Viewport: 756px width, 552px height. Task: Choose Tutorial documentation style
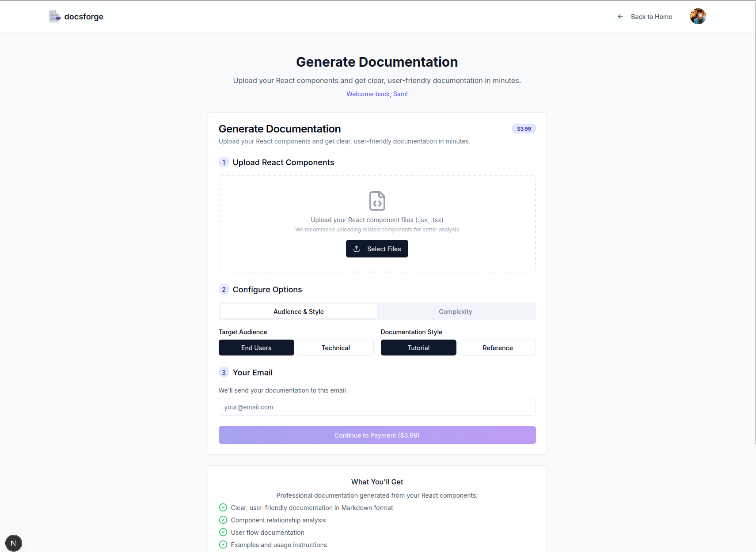click(418, 348)
